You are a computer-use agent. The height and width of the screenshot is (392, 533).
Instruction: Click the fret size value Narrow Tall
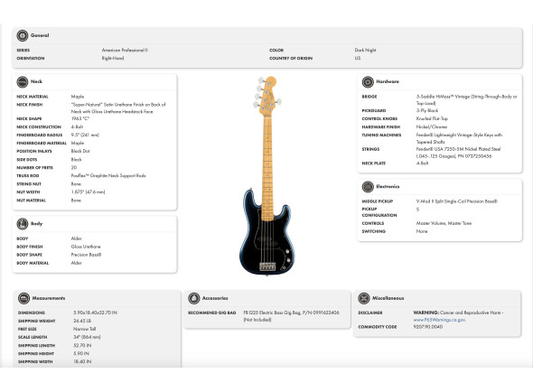click(x=85, y=329)
